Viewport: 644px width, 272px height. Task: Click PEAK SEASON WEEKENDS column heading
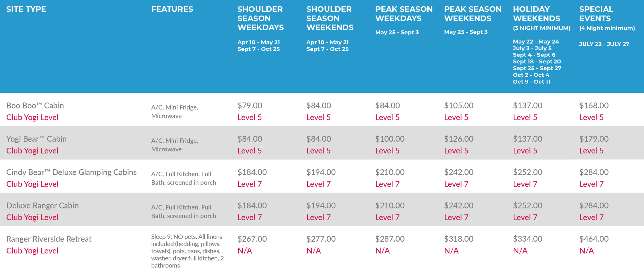pos(472,14)
